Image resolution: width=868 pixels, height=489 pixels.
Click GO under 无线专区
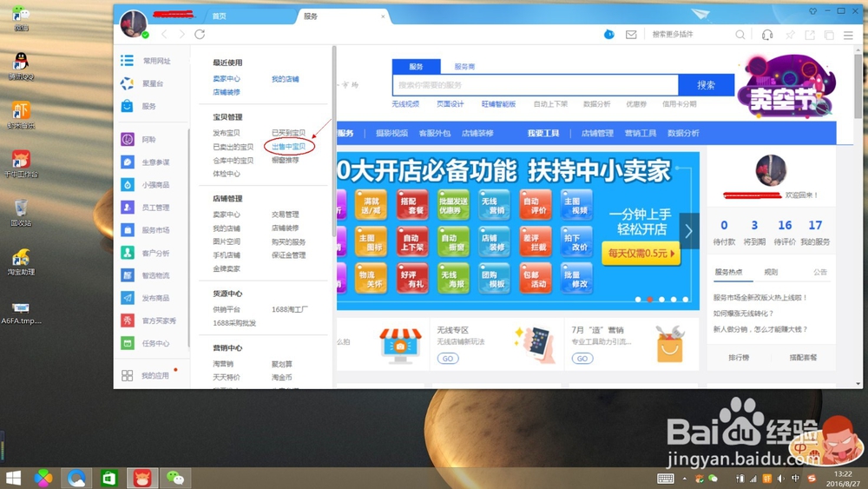tap(447, 359)
